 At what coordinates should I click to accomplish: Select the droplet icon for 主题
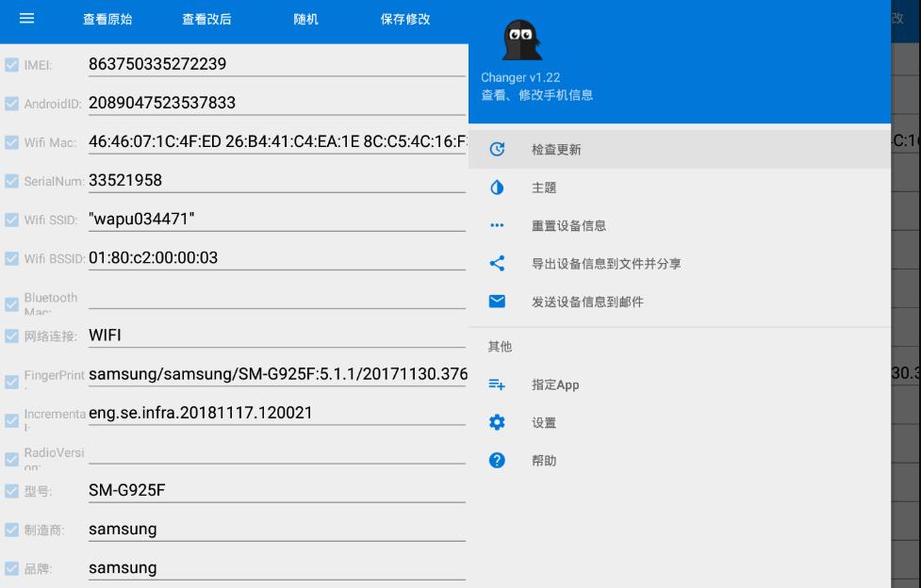coord(498,188)
